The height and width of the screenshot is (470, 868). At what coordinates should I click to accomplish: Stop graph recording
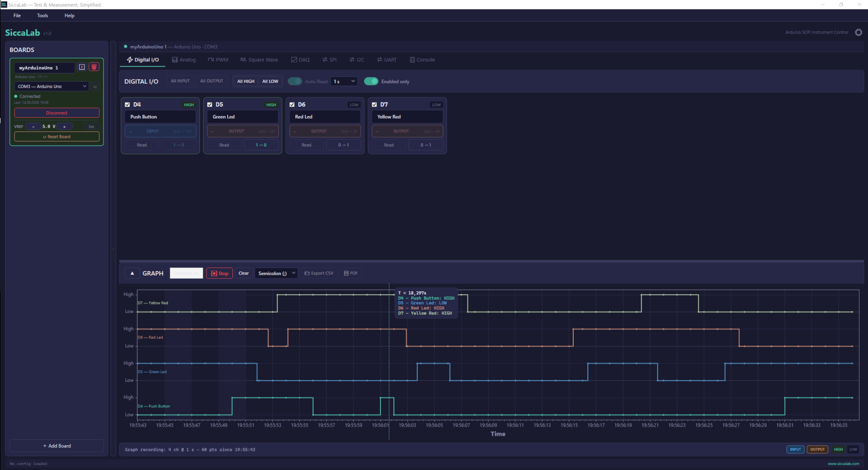219,273
